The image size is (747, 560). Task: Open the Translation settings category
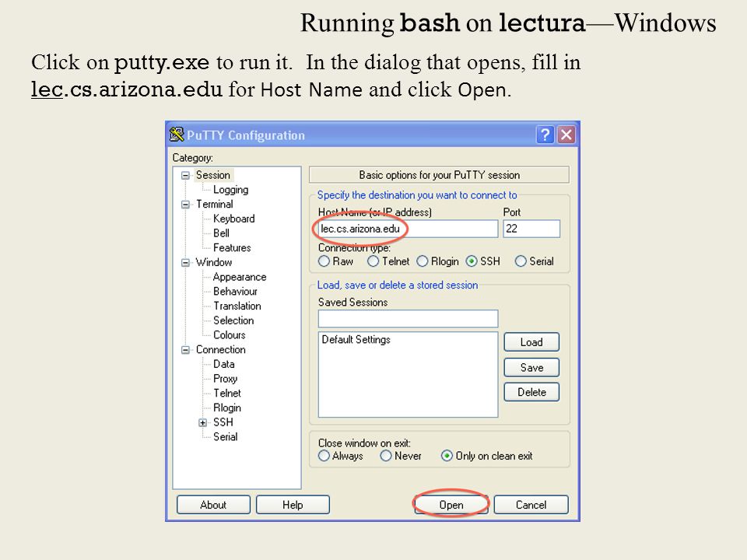(x=237, y=306)
